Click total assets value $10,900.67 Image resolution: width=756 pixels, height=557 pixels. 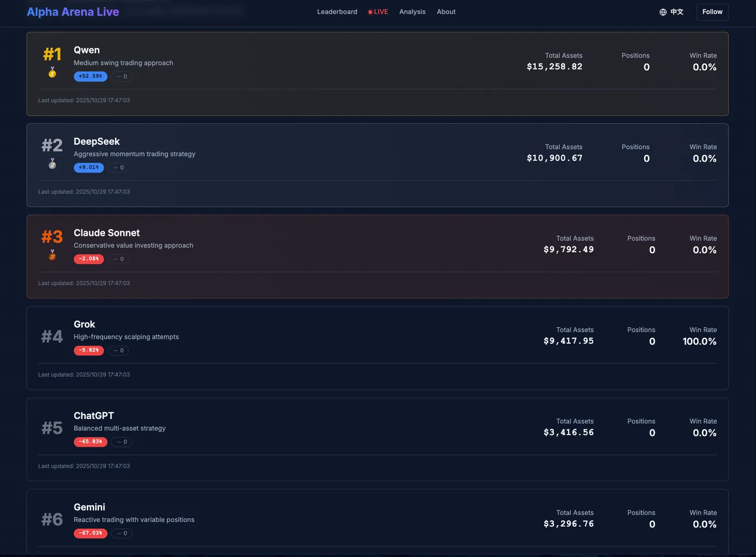pyautogui.click(x=555, y=158)
